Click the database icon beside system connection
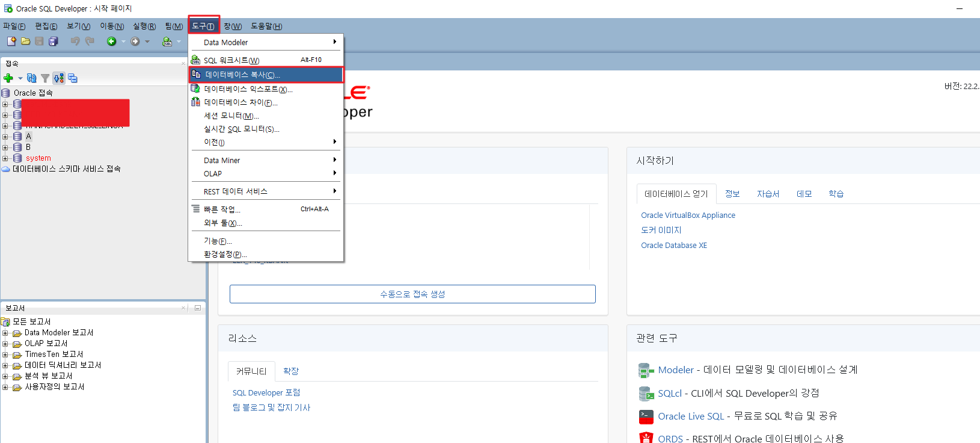The height and width of the screenshot is (443, 980). pyautogui.click(x=17, y=158)
